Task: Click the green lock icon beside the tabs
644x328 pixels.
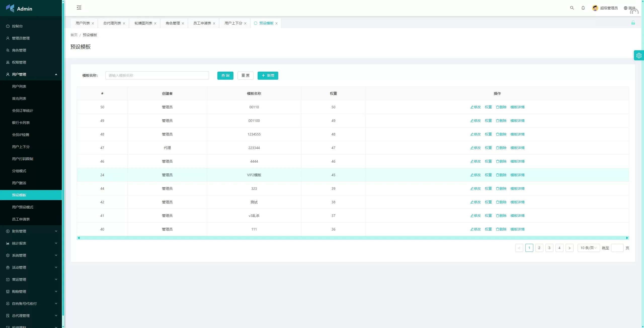Action: pos(633,23)
